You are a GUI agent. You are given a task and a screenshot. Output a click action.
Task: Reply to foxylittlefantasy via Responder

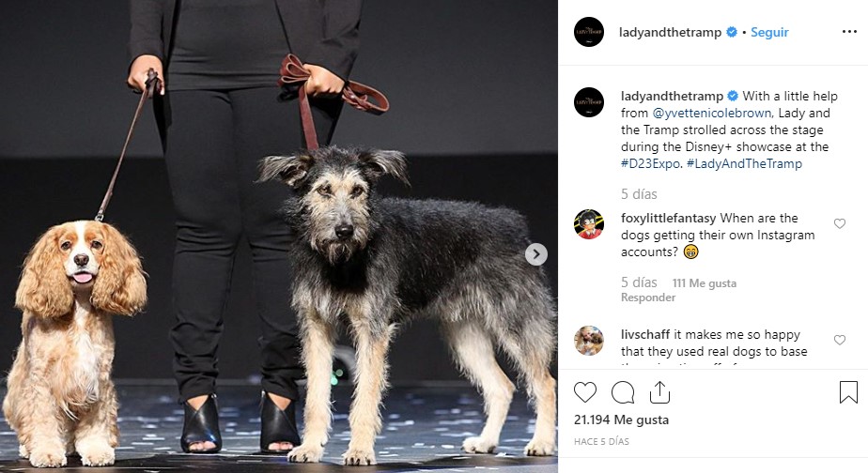pos(648,298)
